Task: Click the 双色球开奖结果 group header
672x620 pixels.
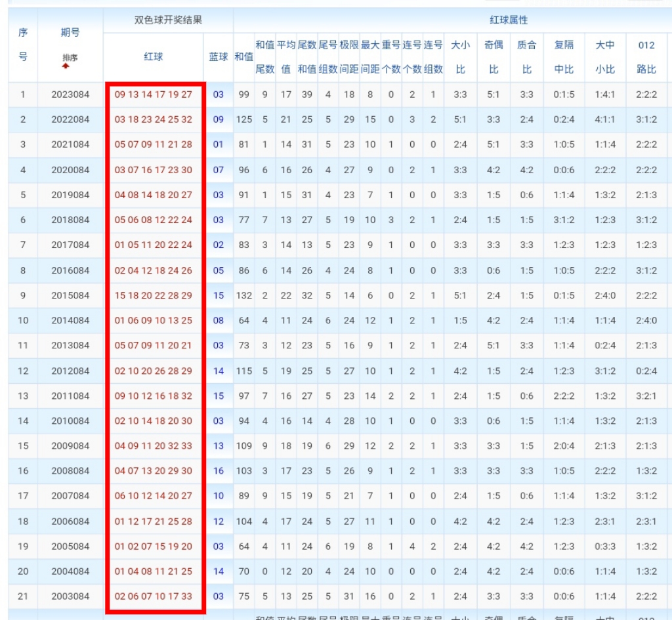Action: point(168,20)
